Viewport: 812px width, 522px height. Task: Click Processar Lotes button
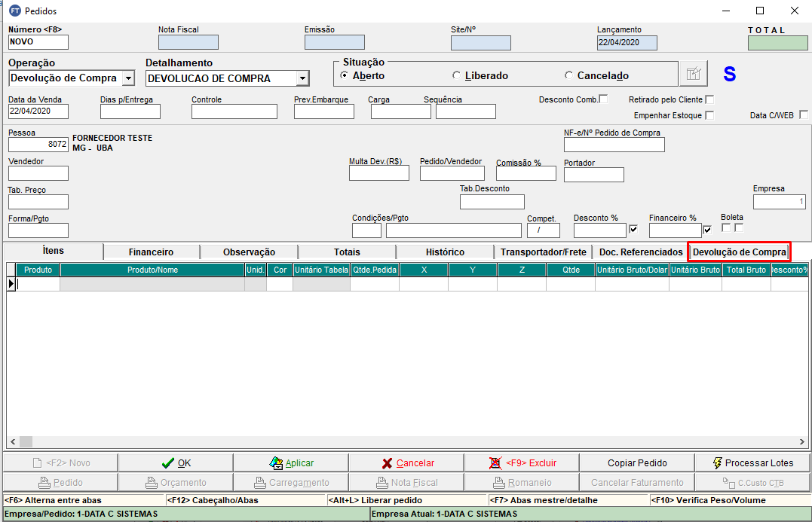(x=752, y=463)
